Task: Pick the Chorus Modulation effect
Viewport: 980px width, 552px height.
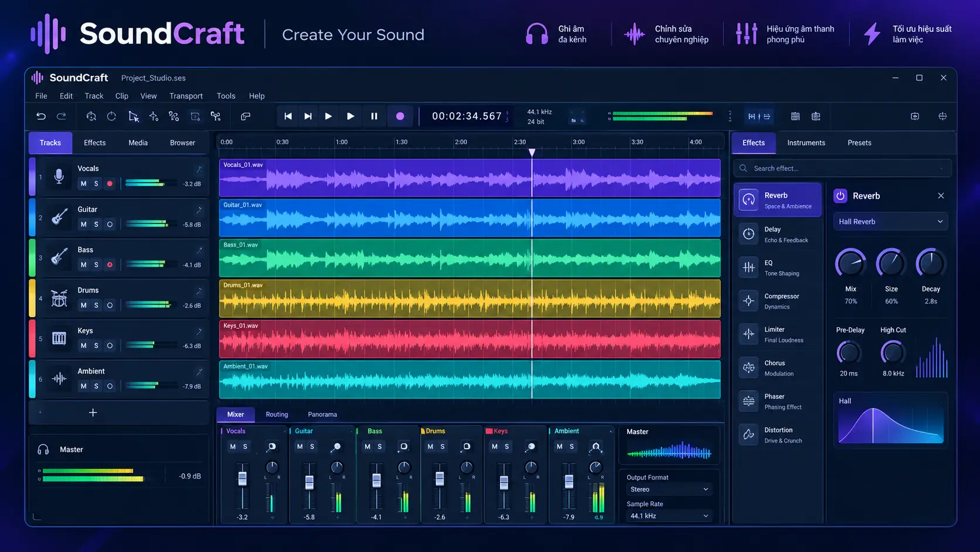Action: pos(777,368)
